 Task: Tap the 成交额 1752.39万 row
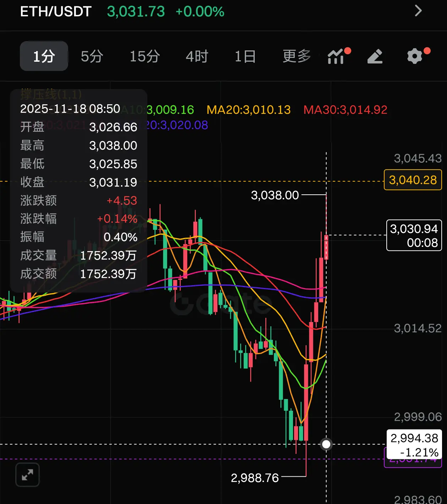[x=78, y=274]
